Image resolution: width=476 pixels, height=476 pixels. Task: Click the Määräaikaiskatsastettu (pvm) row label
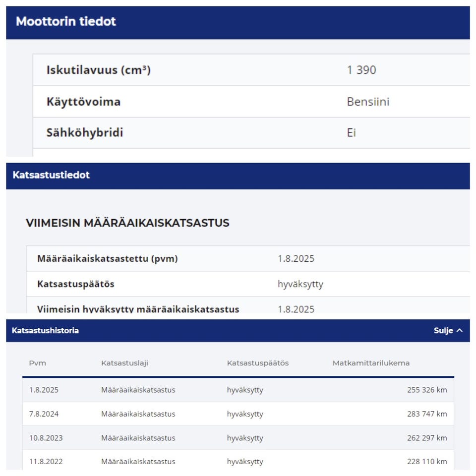click(107, 259)
